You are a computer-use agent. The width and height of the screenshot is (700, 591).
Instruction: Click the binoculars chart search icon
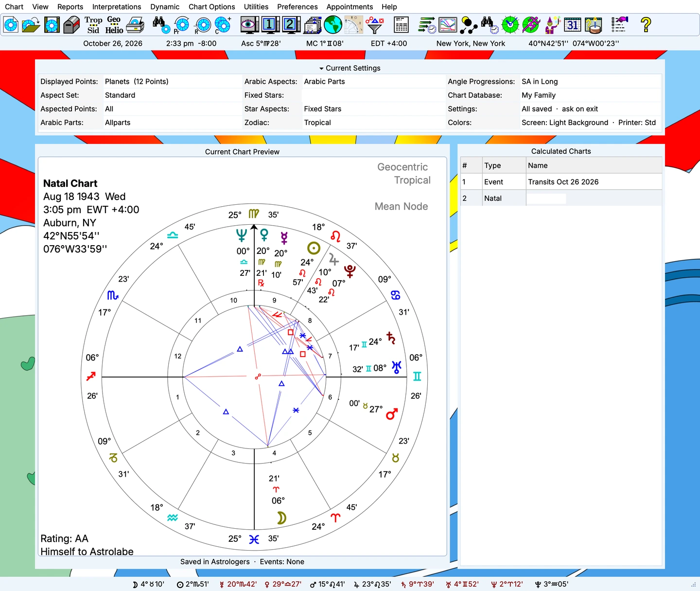coord(161,25)
